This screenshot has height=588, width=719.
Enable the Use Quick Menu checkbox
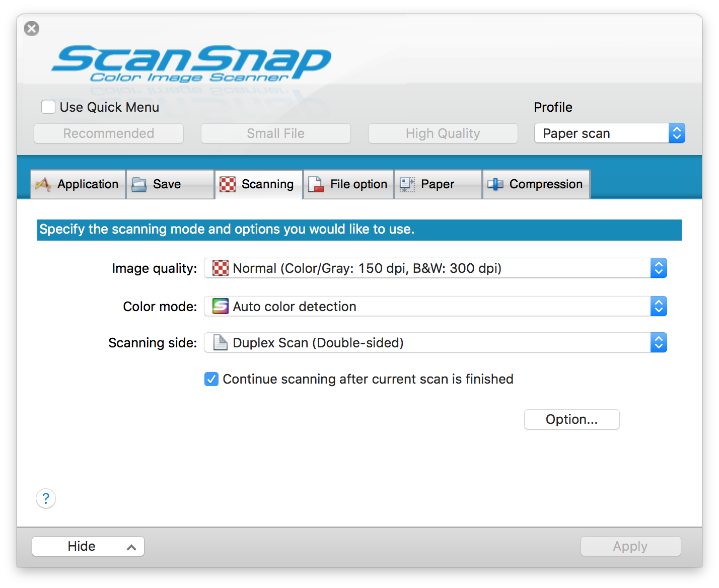tap(48, 107)
